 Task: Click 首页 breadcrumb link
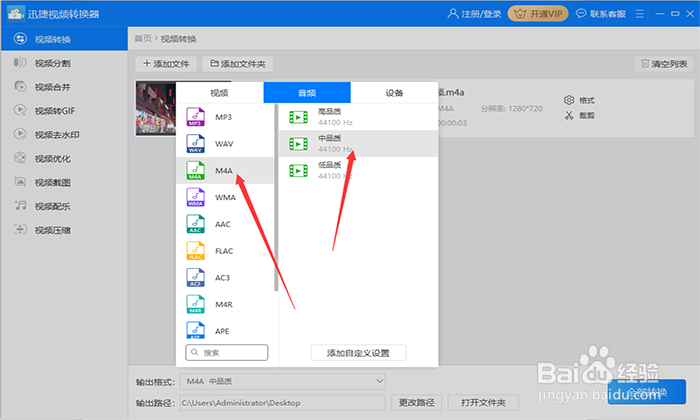point(143,38)
